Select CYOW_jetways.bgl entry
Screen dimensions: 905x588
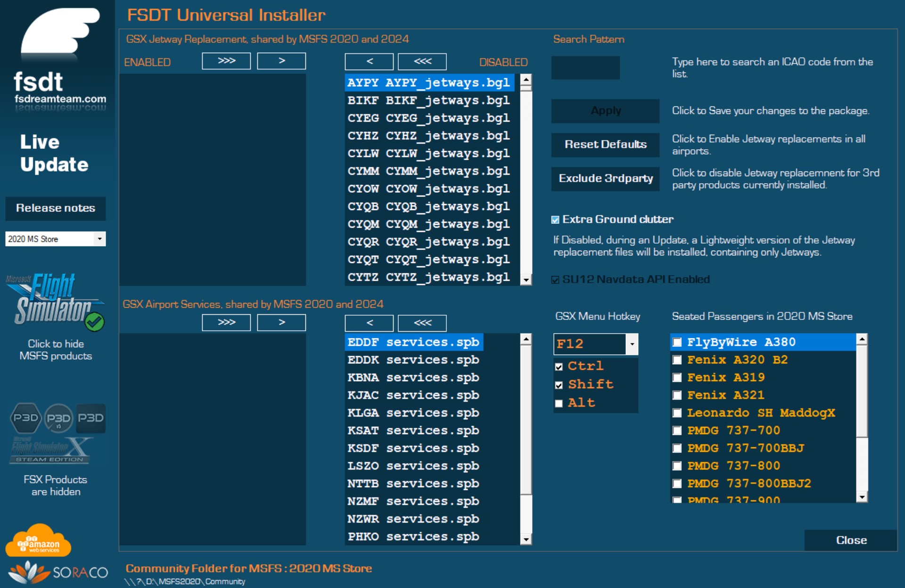pos(429,189)
